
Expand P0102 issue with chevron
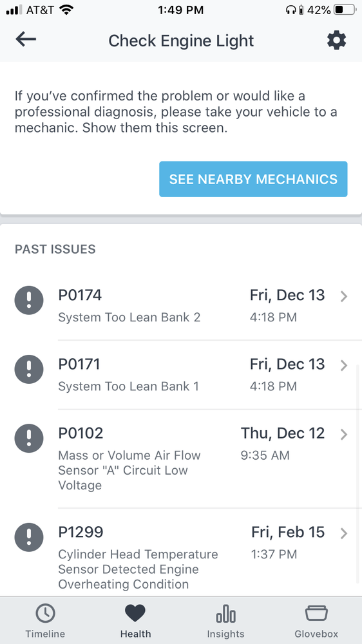pyautogui.click(x=344, y=434)
